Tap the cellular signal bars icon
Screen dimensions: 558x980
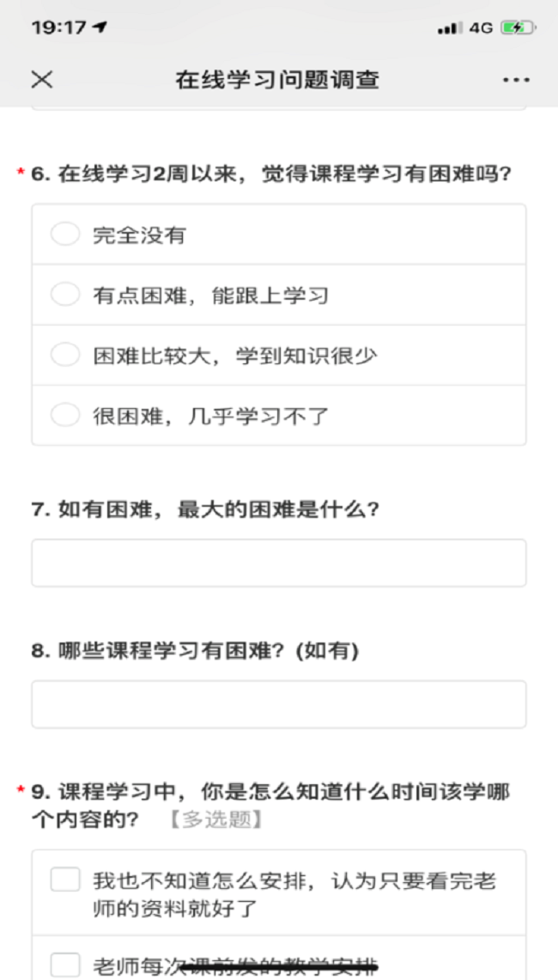click(x=450, y=28)
